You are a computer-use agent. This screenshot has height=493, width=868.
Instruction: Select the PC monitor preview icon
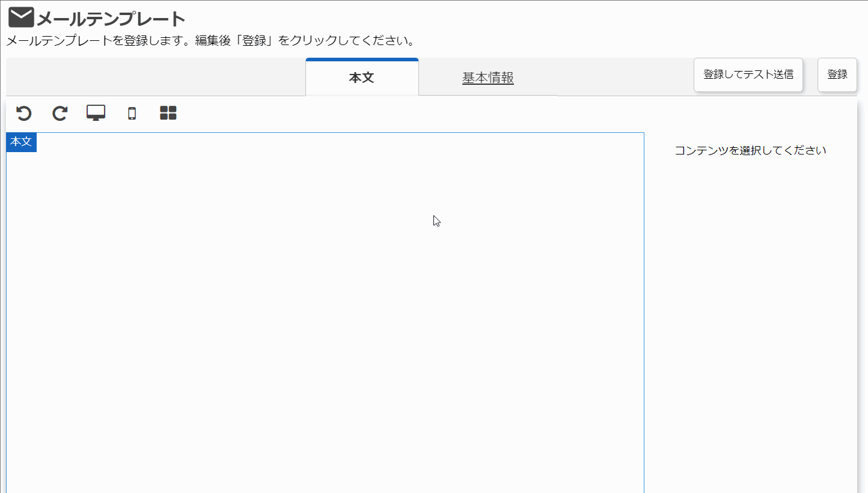95,112
